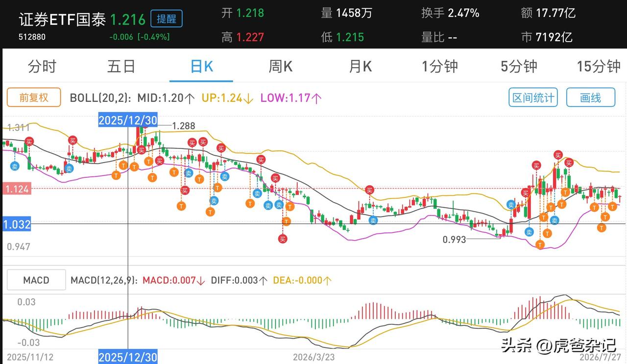Tap the MACD:0.007 value
Viewport: 627px width, 364px height.
pos(173,280)
